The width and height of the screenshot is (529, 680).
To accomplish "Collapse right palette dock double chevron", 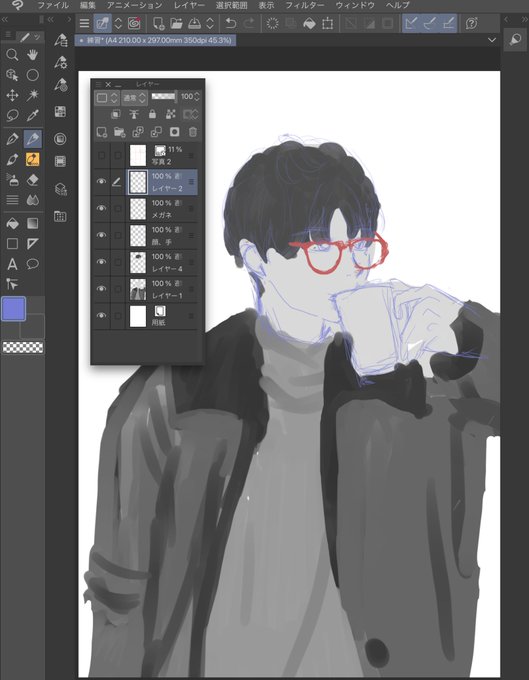I will pyautogui.click(x=524, y=20).
